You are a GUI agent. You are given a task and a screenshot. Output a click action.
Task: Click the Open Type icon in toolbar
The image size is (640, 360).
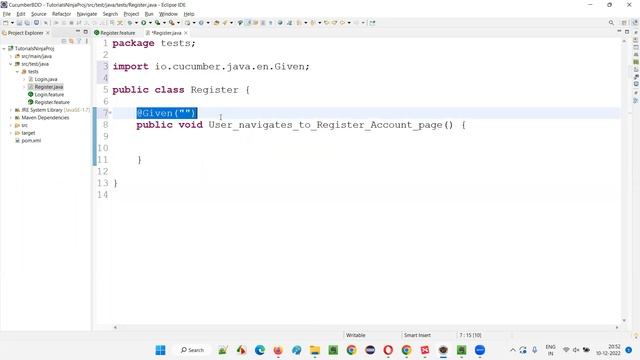coord(217,23)
